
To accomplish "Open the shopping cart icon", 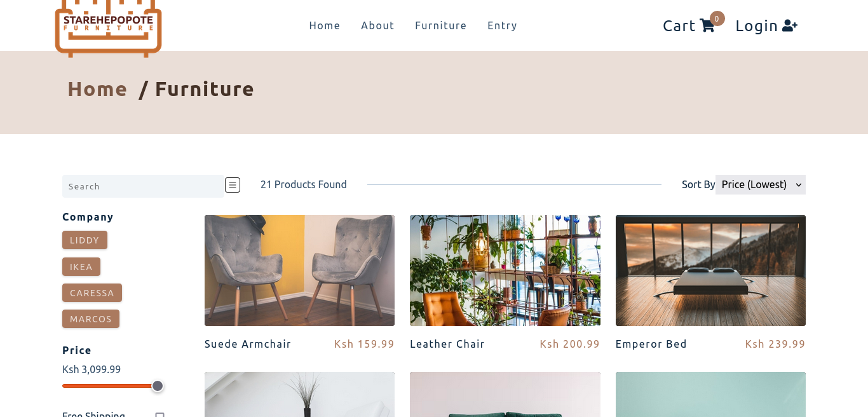I will click(707, 25).
